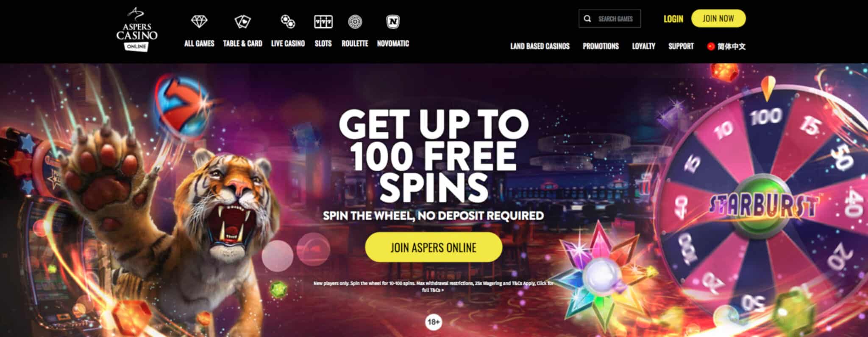Viewport: 868px width, 337px height.
Task: Open the Support menu item
Action: click(x=681, y=46)
